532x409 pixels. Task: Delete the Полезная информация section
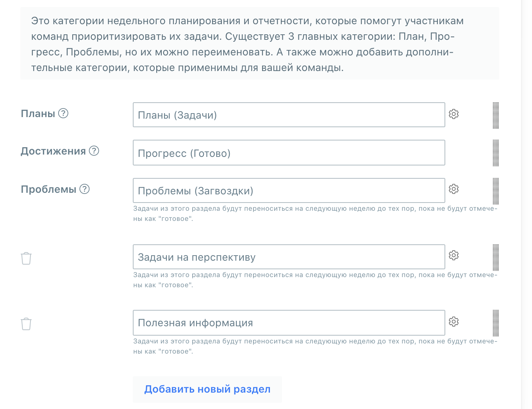coord(26,324)
